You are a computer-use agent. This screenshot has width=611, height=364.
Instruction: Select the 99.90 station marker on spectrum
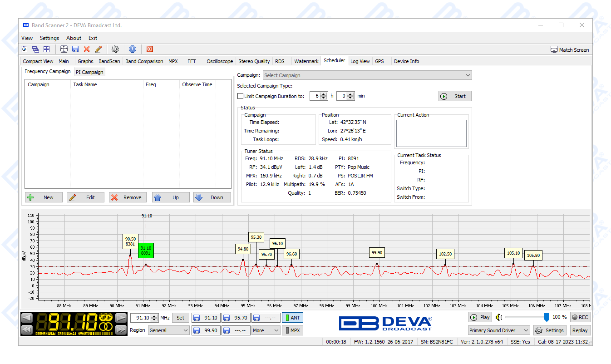pyautogui.click(x=377, y=253)
